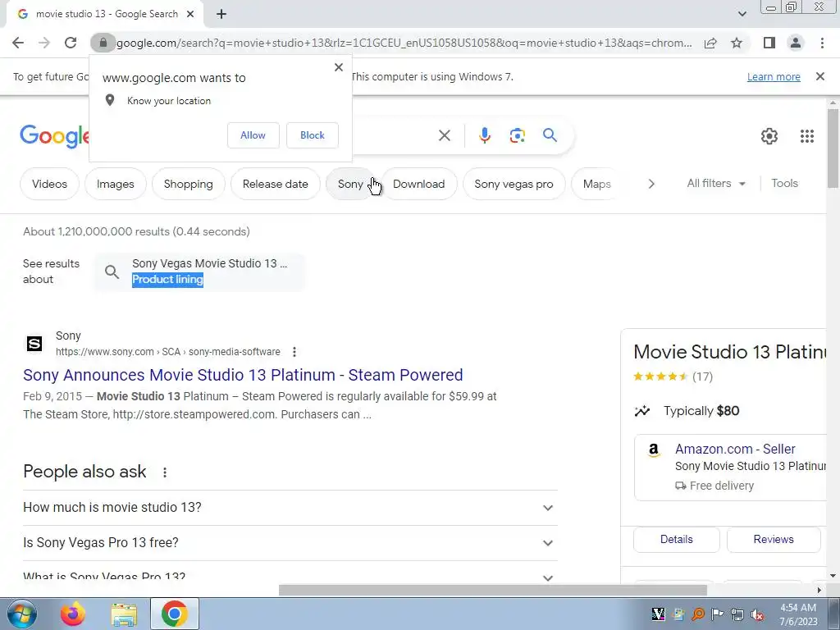Allow Google to know your location
The image size is (840, 630).
click(x=253, y=135)
